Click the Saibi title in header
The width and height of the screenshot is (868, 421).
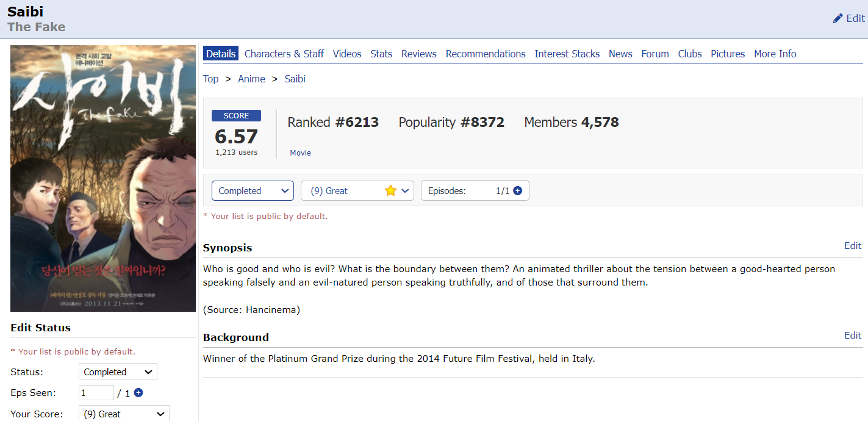click(26, 12)
